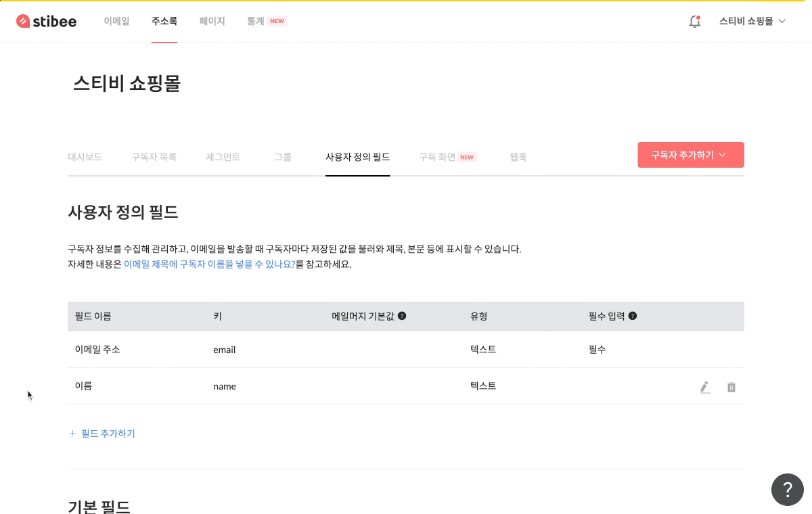This screenshot has width=812, height=514.
Task: Click the email key cell
Action: pyautogui.click(x=224, y=350)
